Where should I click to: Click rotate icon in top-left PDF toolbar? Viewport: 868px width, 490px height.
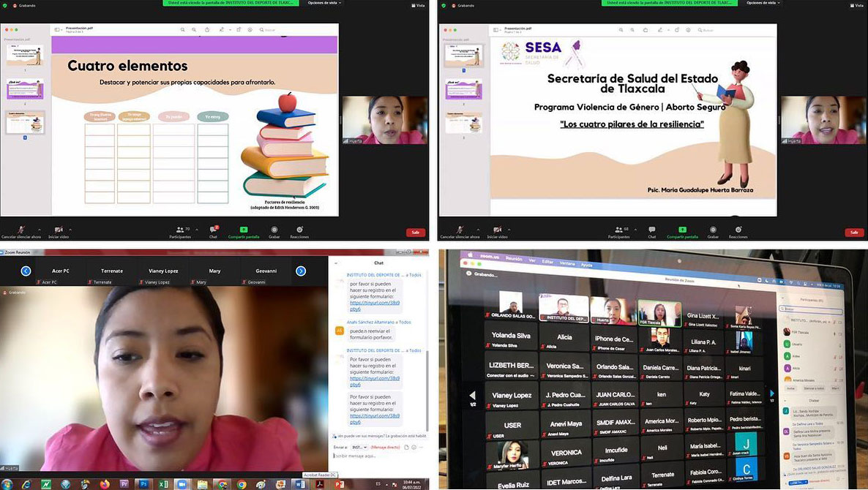coord(239,30)
